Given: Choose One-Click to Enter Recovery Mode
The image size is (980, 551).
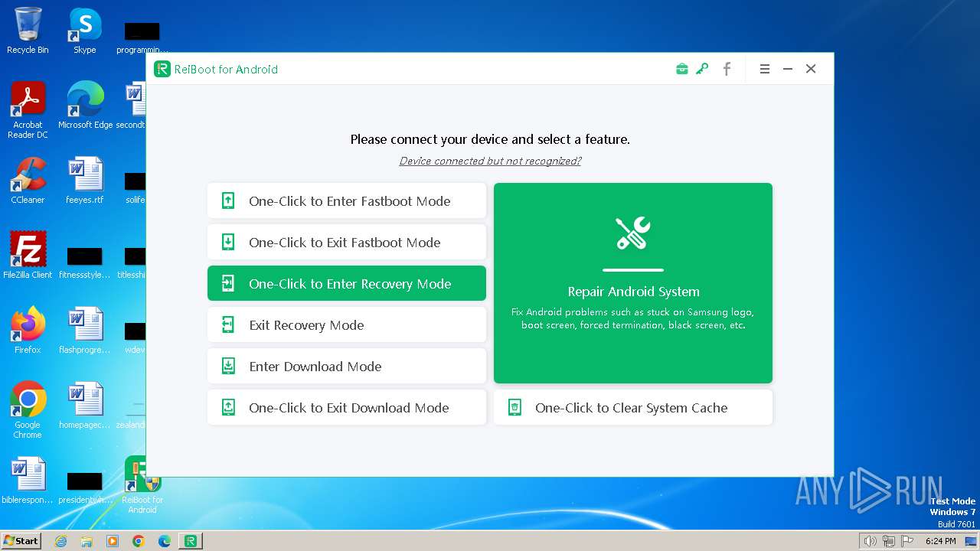Looking at the screenshot, I should click(347, 283).
